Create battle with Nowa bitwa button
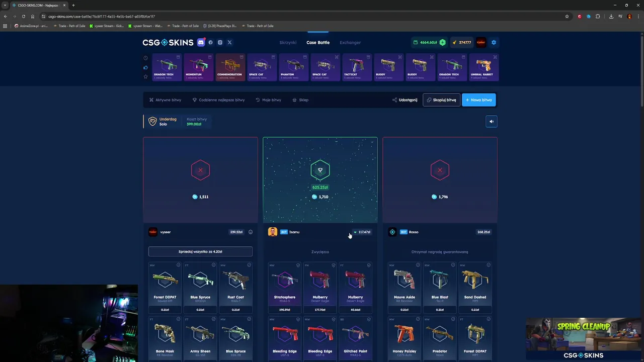The image size is (644, 362). (478, 100)
